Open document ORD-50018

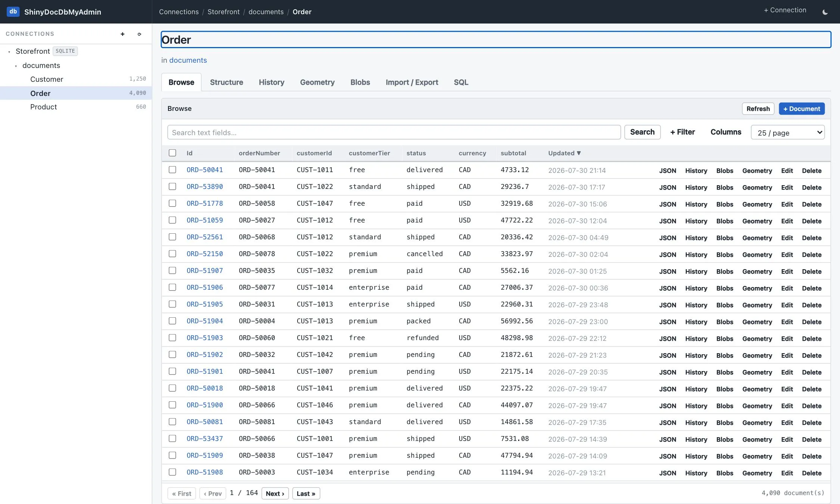[x=205, y=388]
